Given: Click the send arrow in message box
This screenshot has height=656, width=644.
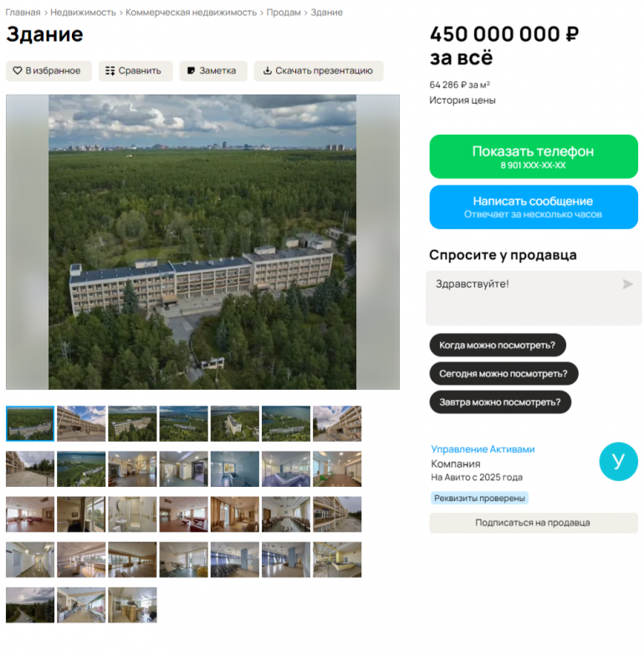Looking at the screenshot, I should click(627, 284).
